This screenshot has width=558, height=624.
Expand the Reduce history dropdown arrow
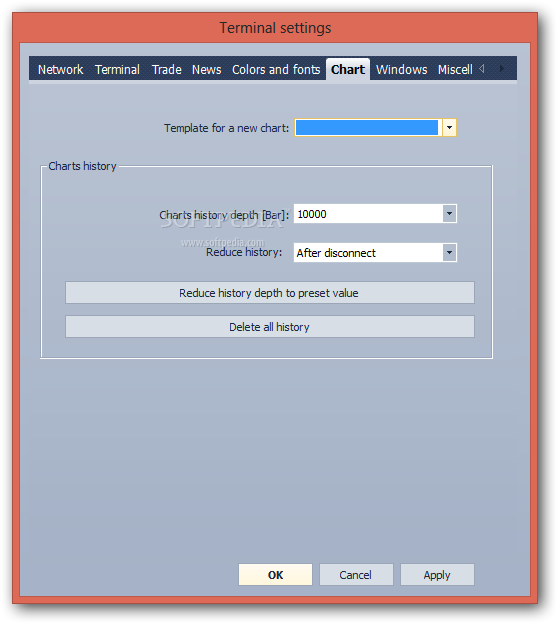[449, 253]
